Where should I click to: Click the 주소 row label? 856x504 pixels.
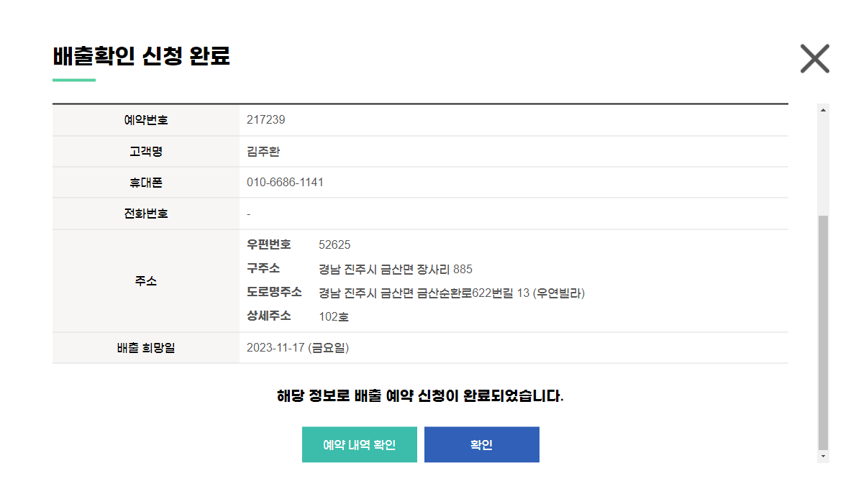pyautogui.click(x=146, y=281)
